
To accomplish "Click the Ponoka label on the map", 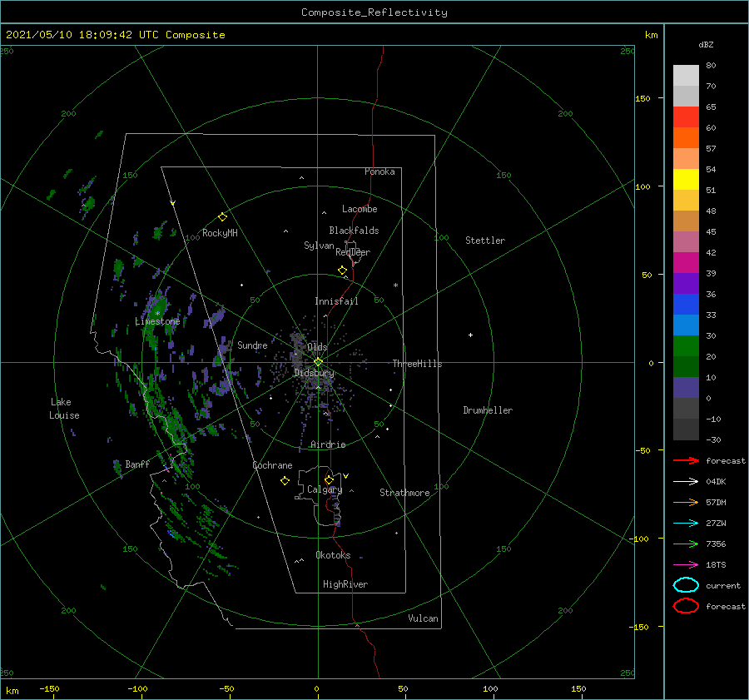I will click(x=379, y=171).
